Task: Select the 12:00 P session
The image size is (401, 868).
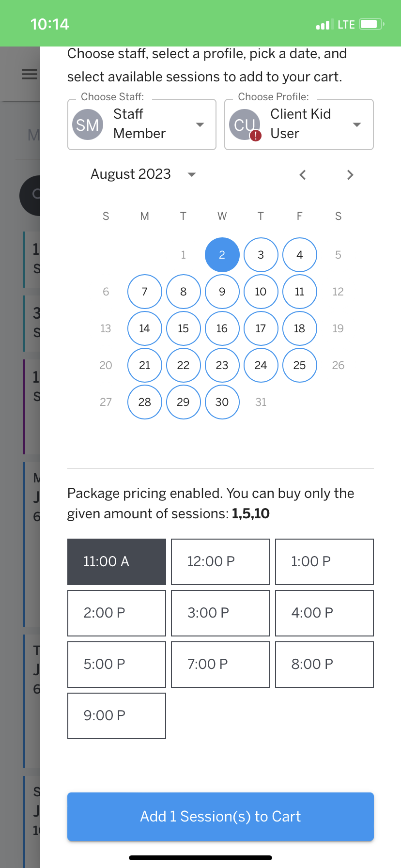Action: (220, 561)
